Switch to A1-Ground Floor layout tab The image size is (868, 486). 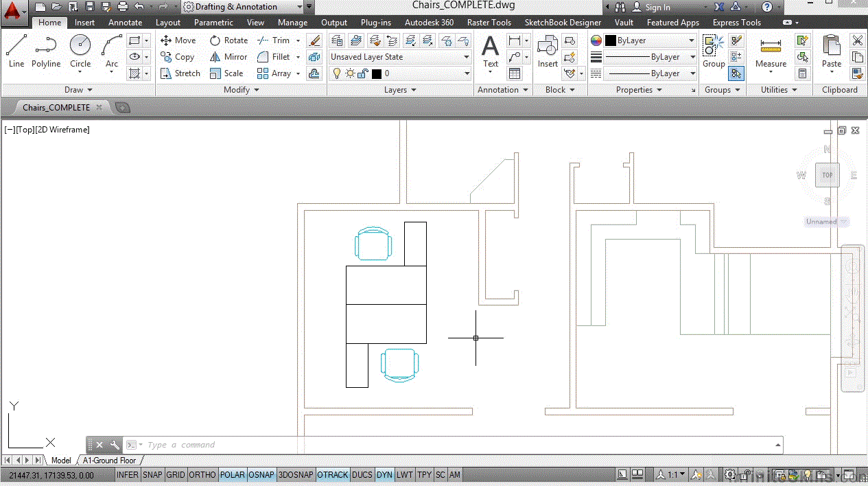tap(110, 461)
